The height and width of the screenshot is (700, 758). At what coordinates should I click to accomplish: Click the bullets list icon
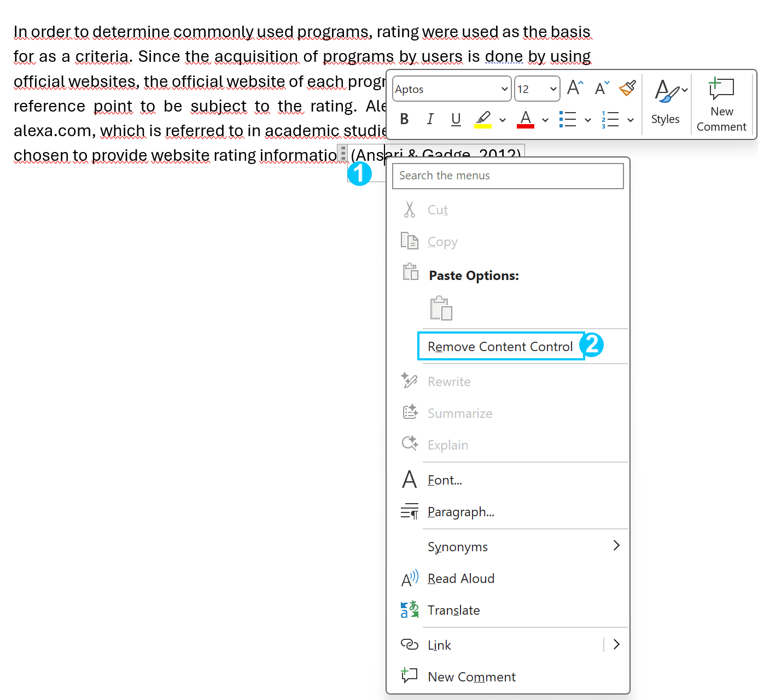pyautogui.click(x=568, y=119)
